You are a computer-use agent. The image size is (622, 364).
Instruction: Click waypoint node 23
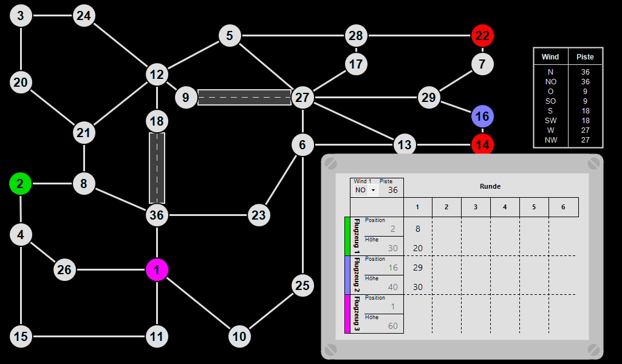point(259,215)
